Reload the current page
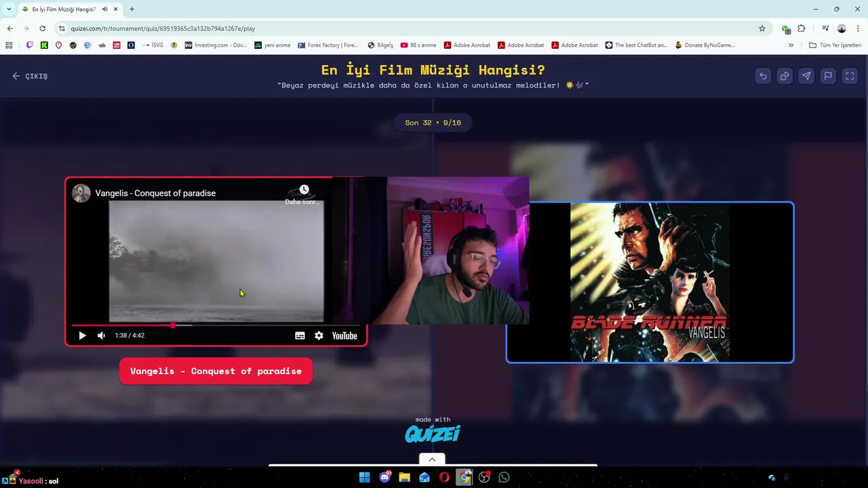This screenshot has height=488, width=868. 42,28
